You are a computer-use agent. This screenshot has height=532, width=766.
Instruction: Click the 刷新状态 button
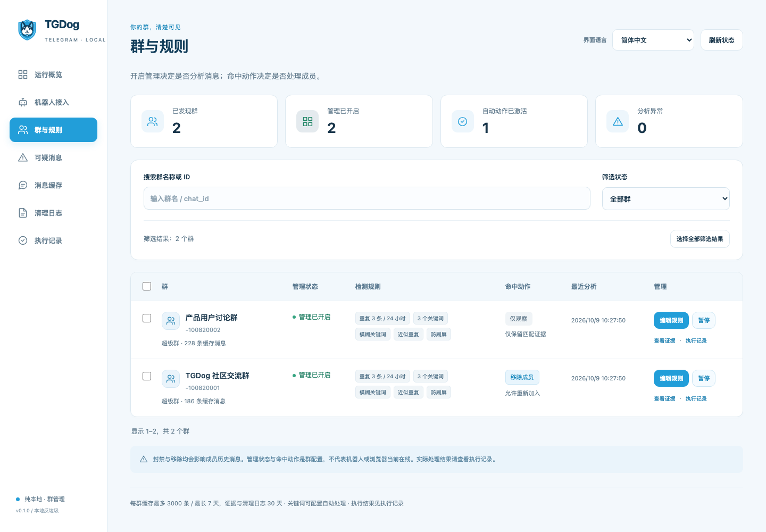pyautogui.click(x=722, y=40)
